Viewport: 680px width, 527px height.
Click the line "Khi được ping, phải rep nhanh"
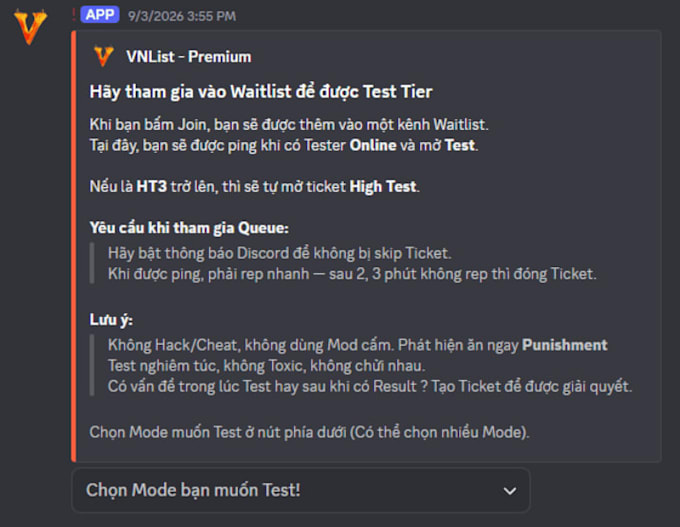(x=352, y=274)
